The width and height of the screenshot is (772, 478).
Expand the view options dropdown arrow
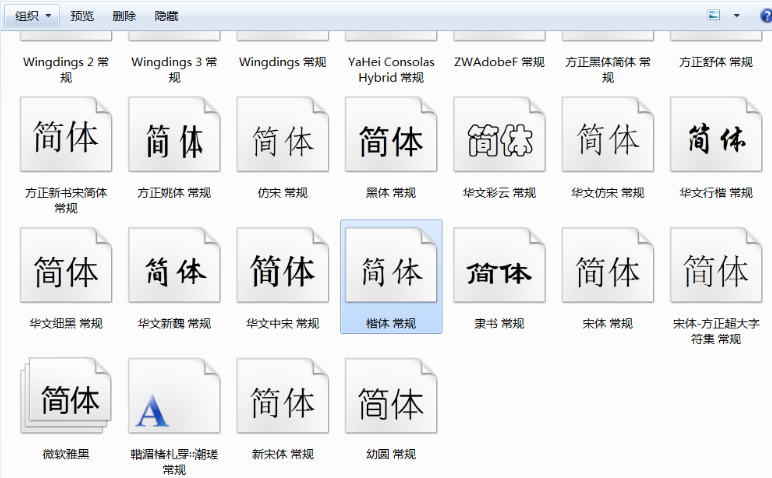point(737,16)
